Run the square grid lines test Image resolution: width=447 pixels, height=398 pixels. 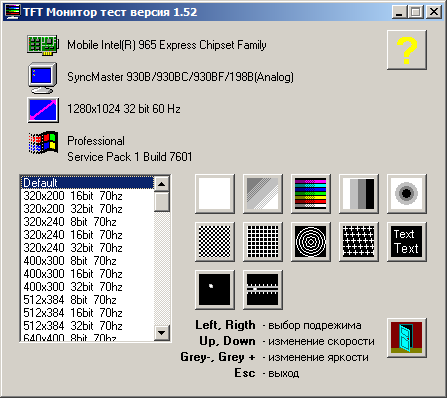point(263,242)
